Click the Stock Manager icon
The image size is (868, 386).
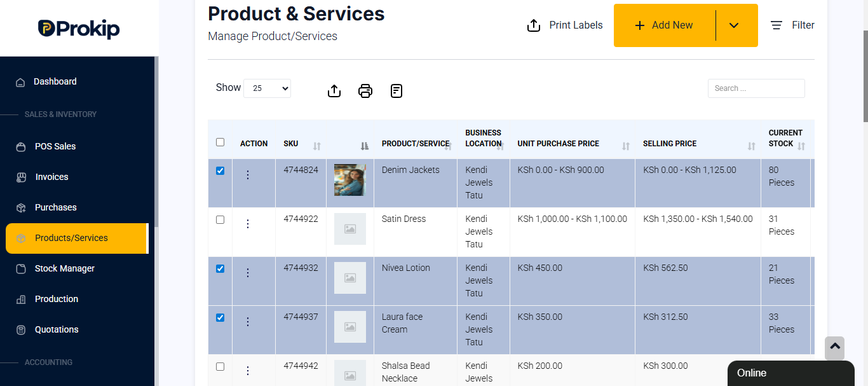coord(21,269)
